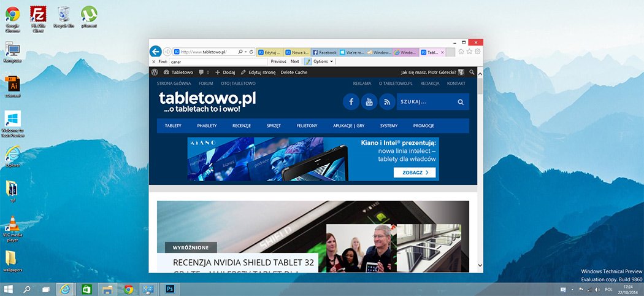Open the FORUM link
The height and width of the screenshot is (296, 644).
205,84
